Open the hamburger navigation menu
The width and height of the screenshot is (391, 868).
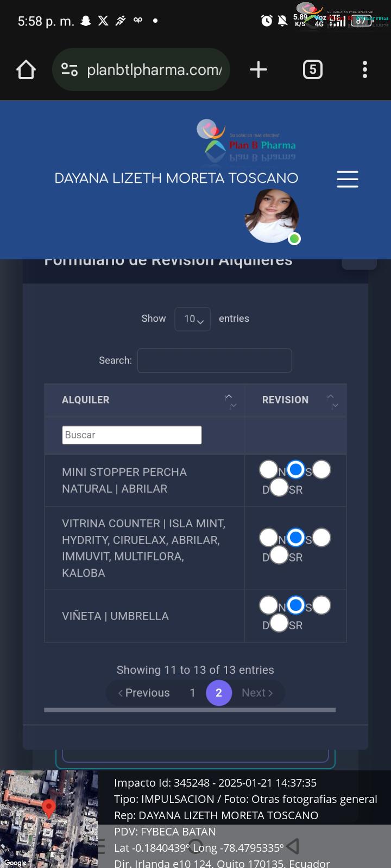pyautogui.click(x=348, y=179)
